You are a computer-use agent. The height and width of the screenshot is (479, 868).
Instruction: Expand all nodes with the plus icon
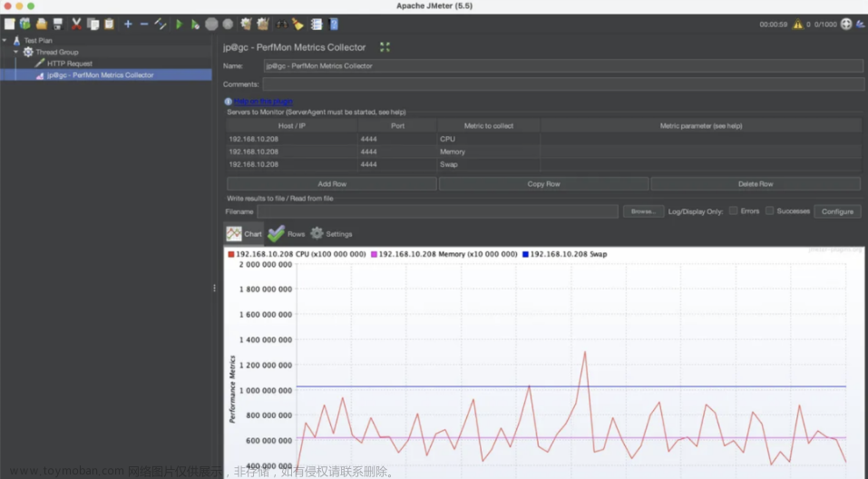pos(128,24)
